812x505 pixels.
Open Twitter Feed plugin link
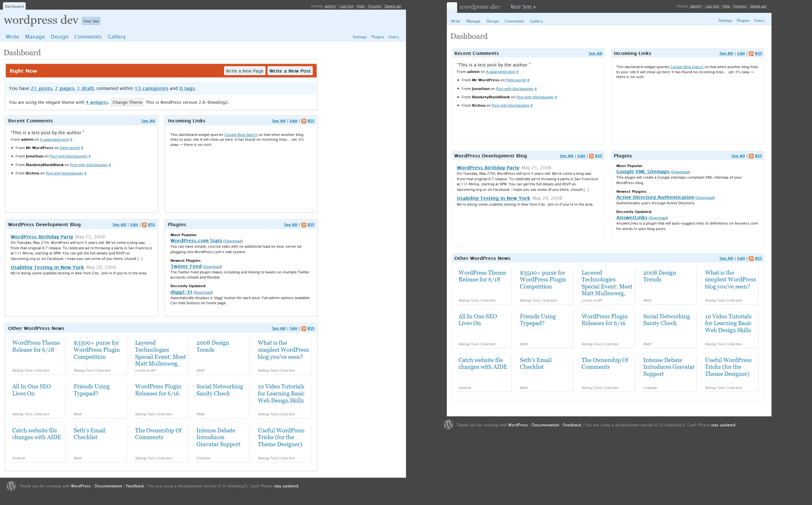click(186, 267)
